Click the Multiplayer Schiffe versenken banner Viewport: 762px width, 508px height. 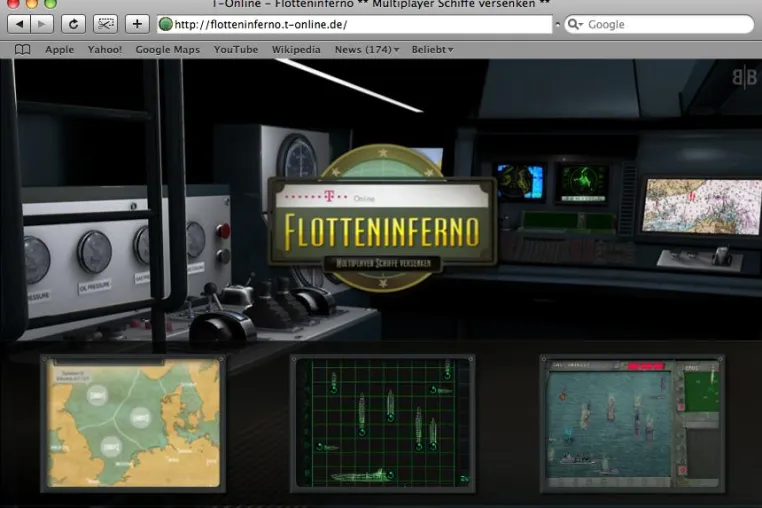(x=383, y=263)
